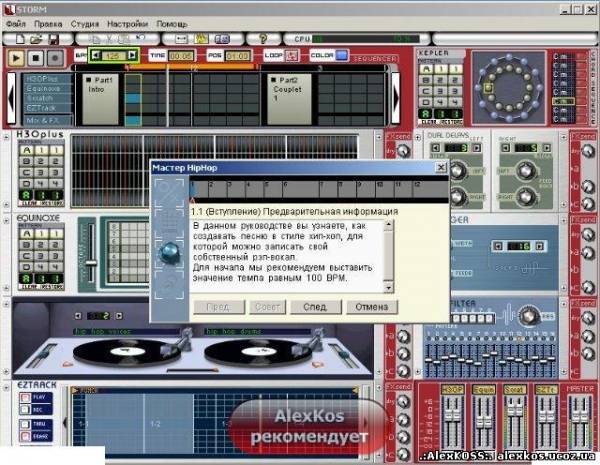Close the Мастер HipHop dialog

click(x=441, y=168)
